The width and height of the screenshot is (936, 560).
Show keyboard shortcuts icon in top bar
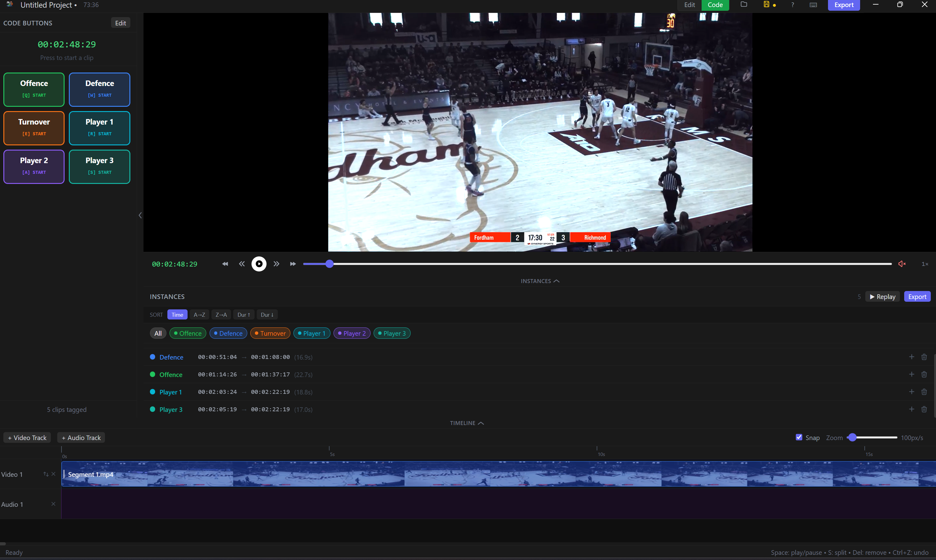[813, 5]
